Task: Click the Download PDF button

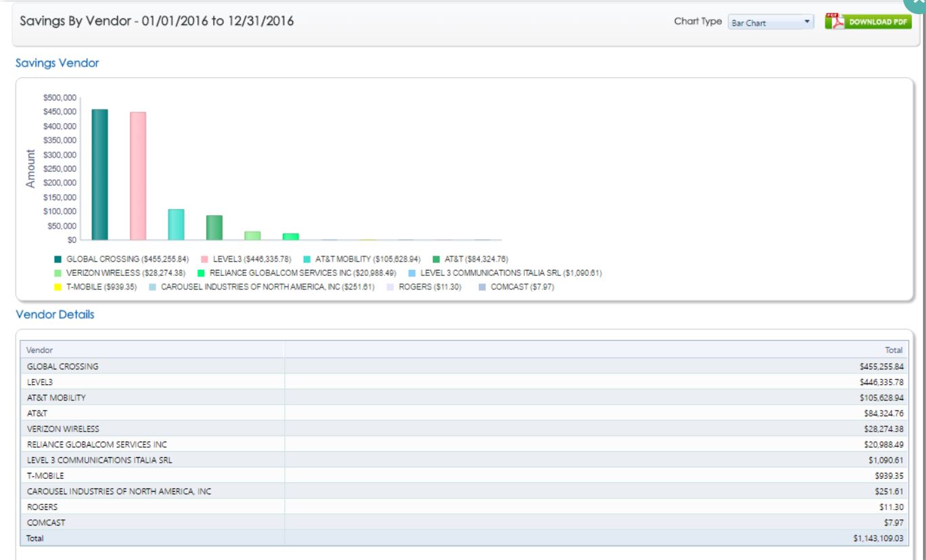Action: [x=868, y=22]
